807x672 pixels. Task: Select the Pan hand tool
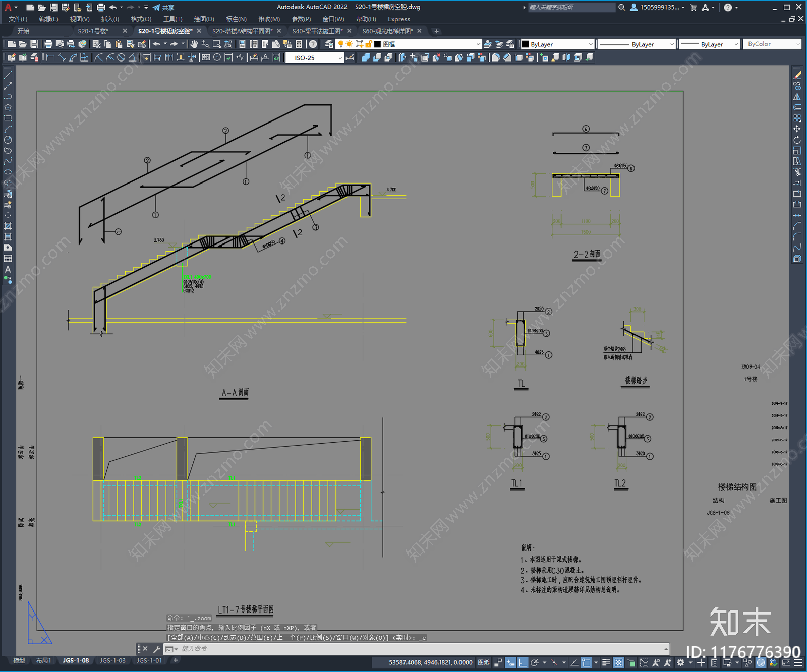point(194,44)
